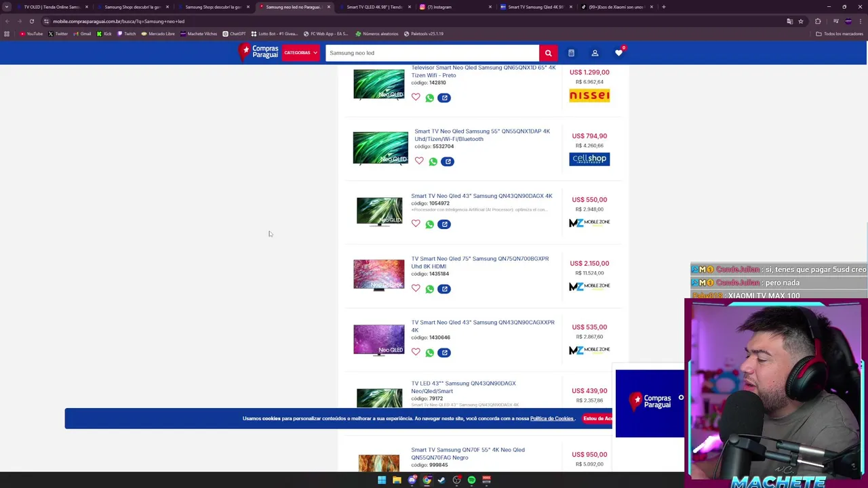Screen dimensions: 868x488
Task: Expand the Categorias dropdown menu
Action: pyautogui.click(x=300, y=53)
